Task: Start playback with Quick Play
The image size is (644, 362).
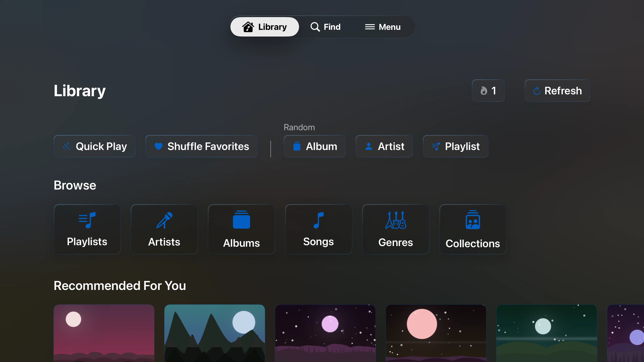Action: pyautogui.click(x=94, y=146)
